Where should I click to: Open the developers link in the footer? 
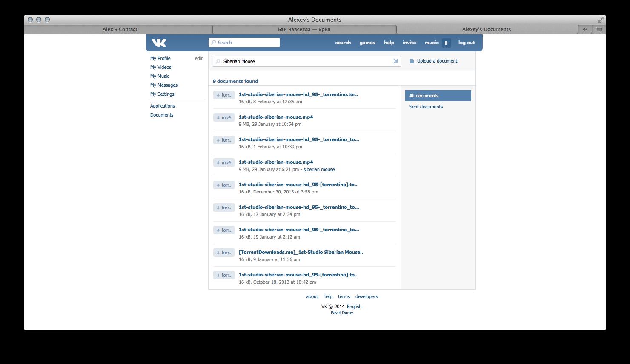coord(367,296)
